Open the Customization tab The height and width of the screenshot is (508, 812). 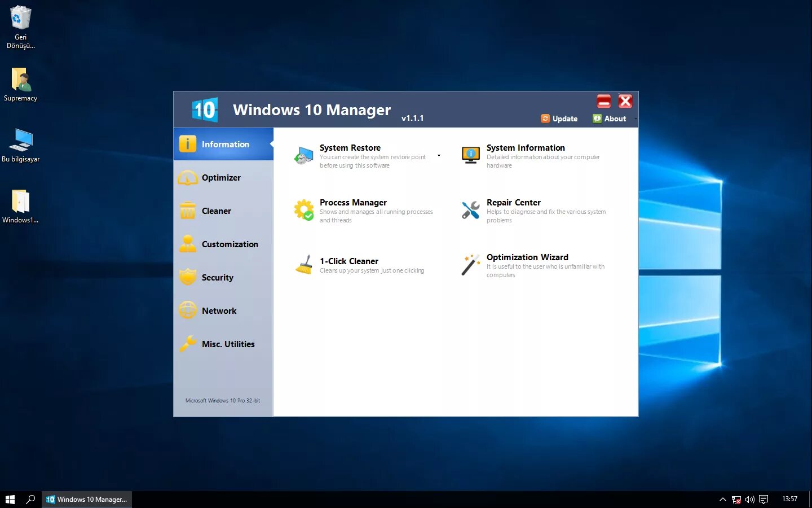point(224,244)
